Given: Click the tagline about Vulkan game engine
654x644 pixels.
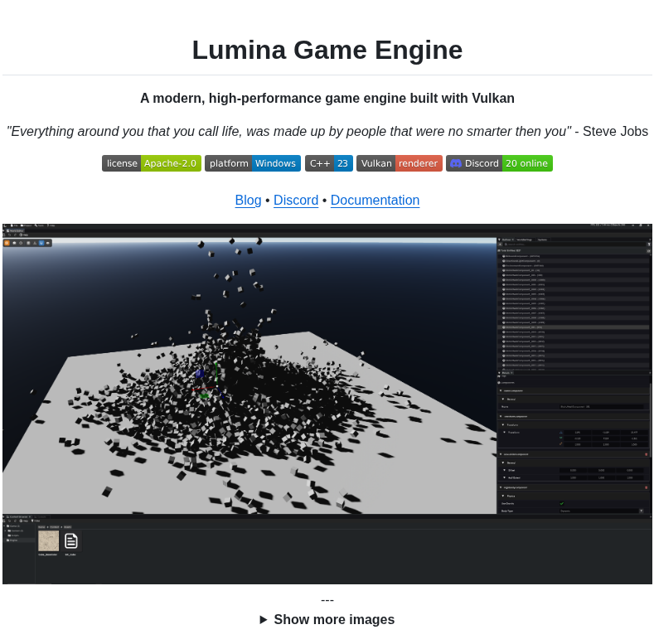Looking at the screenshot, I should click(x=327, y=98).
